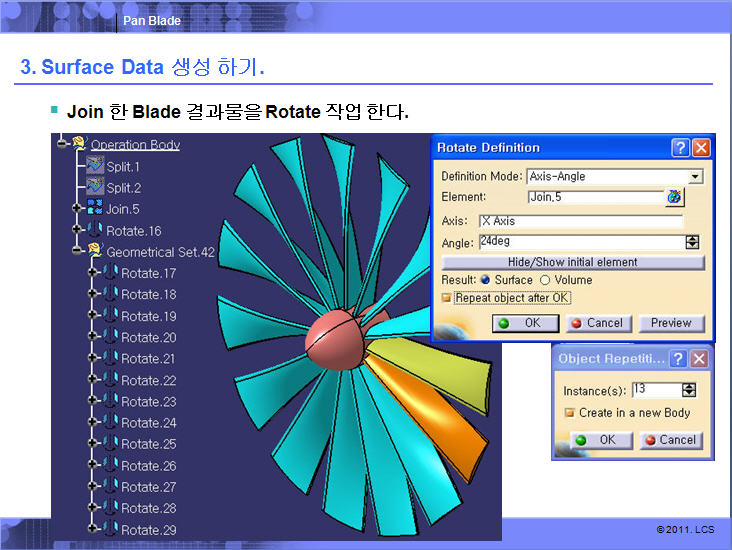
Task: Click the Split.1 feature icon in tree
Action: pos(95,166)
